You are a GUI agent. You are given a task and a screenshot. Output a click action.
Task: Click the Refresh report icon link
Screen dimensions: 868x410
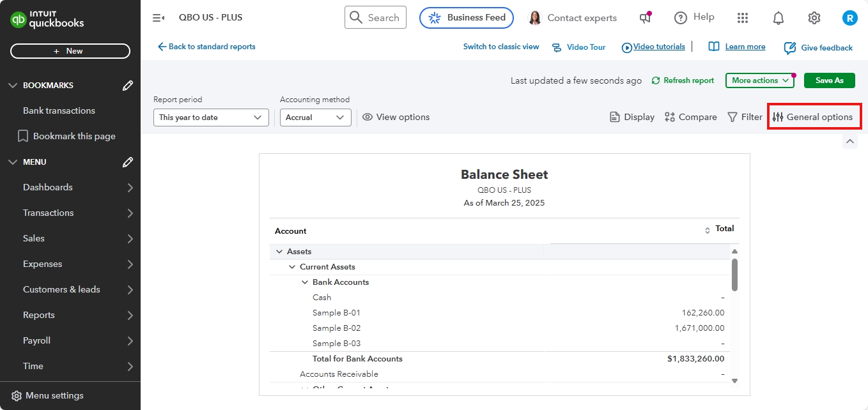683,80
